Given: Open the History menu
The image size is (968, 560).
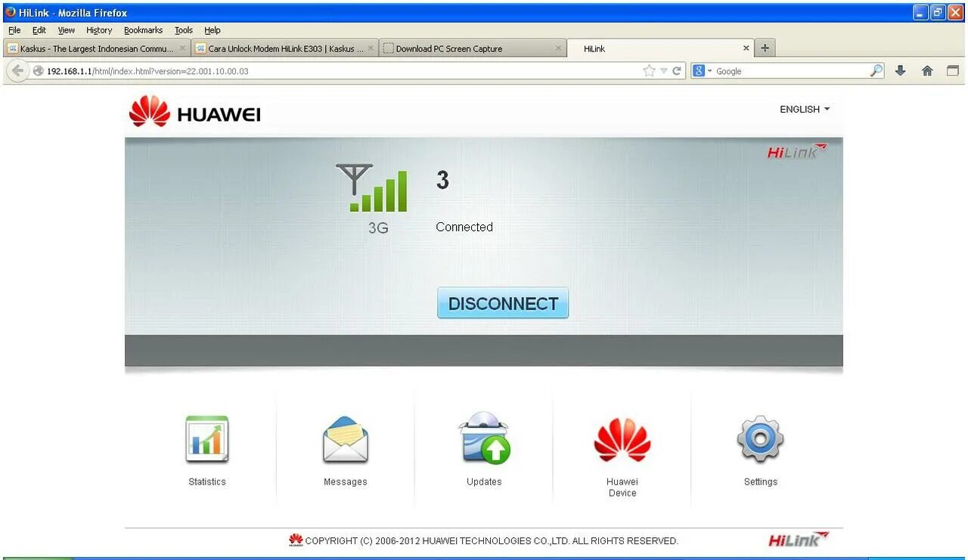Looking at the screenshot, I should tap(99, 30).
